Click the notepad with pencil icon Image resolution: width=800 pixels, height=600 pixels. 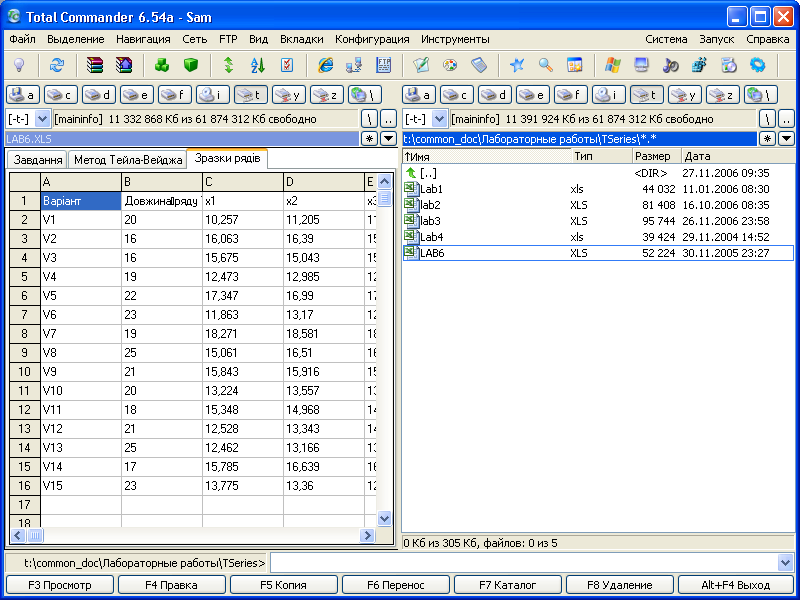coord(421,65)
